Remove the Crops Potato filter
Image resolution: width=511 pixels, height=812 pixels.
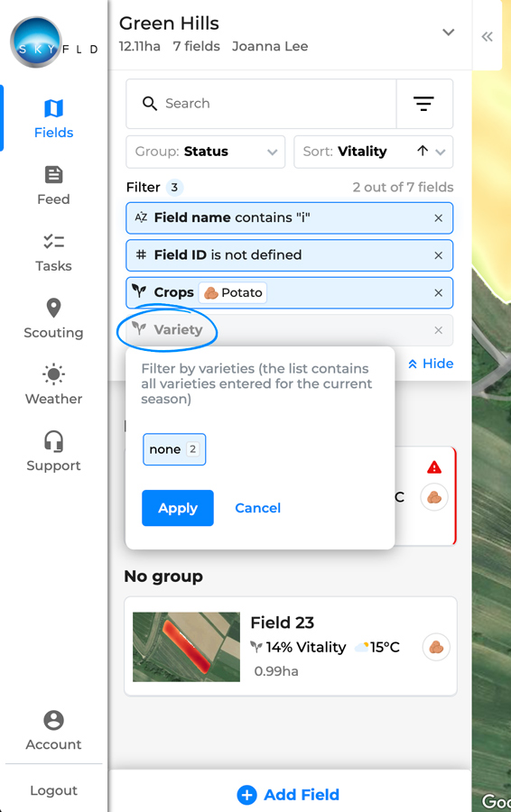439,292
